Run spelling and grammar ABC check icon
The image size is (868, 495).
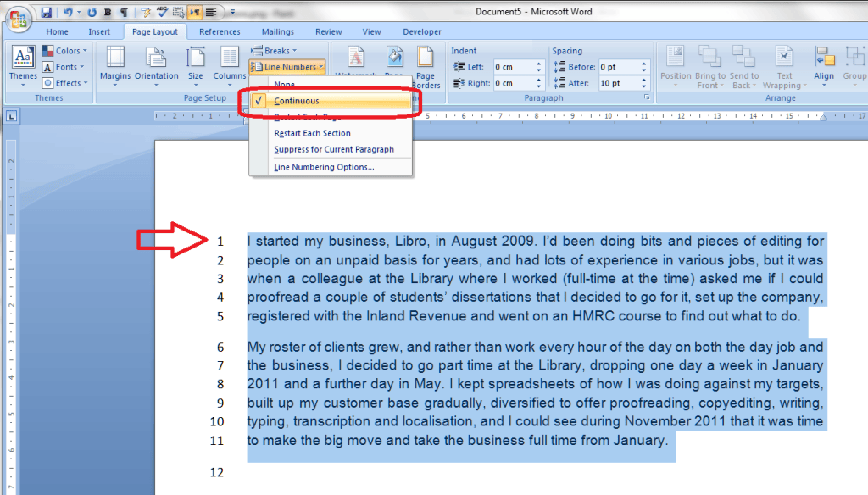click(x=162, y=12)
